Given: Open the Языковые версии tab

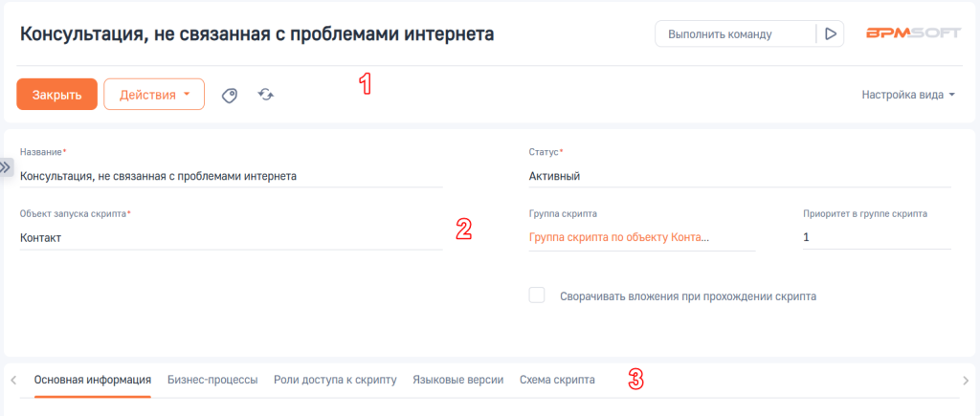Looking at the screenshot, I should pos(458,380).
